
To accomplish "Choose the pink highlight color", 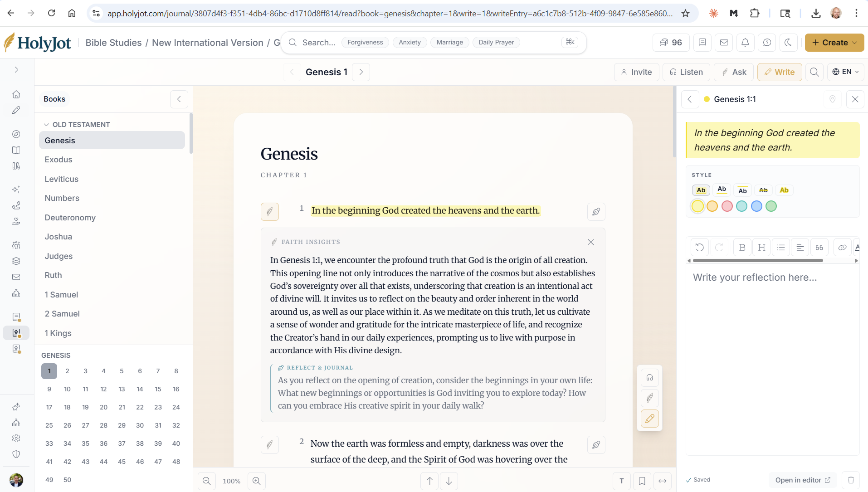I will [727, 206].
